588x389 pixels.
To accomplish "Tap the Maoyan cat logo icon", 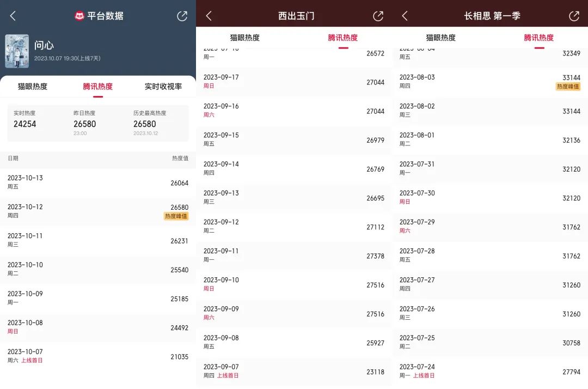I will point(79,16).
